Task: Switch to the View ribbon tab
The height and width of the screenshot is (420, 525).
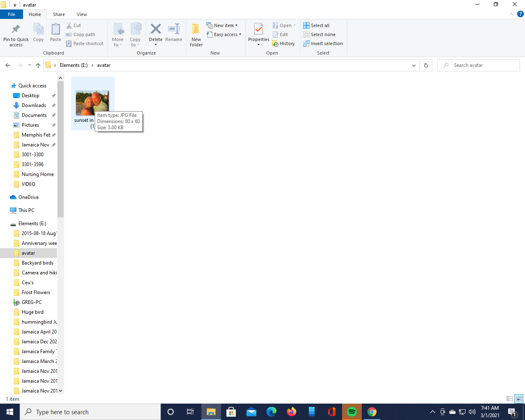Action: (82, 14)
